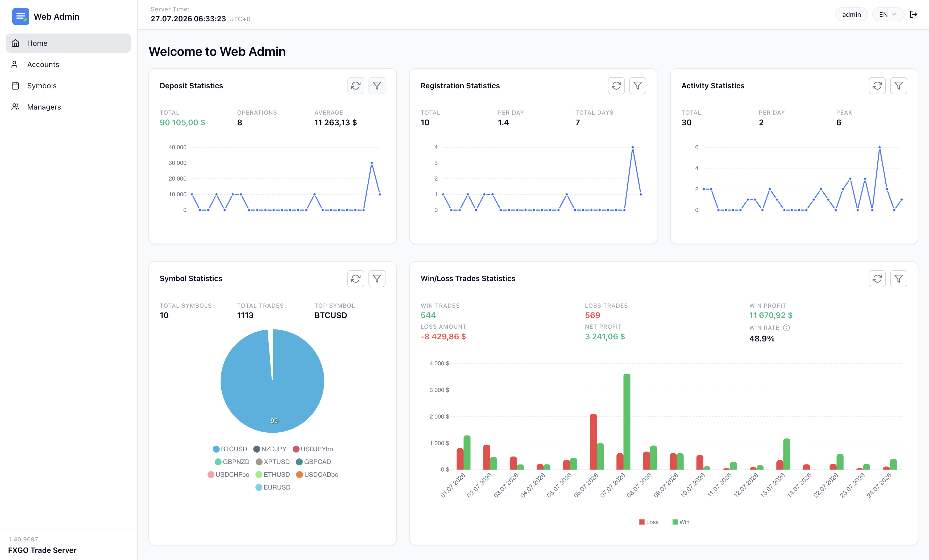Click the 01.07.2026 x-axis date label
Image resolution: width=929 pixels, height=560 pixels.
[453, 486]
